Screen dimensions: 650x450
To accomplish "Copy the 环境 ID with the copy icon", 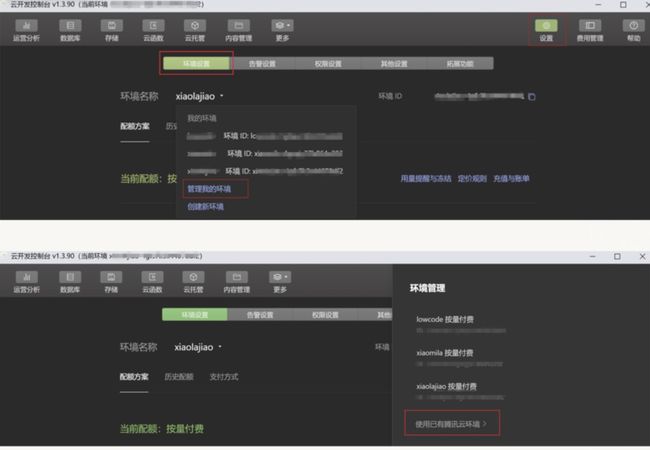I will [x=532, y=97].
